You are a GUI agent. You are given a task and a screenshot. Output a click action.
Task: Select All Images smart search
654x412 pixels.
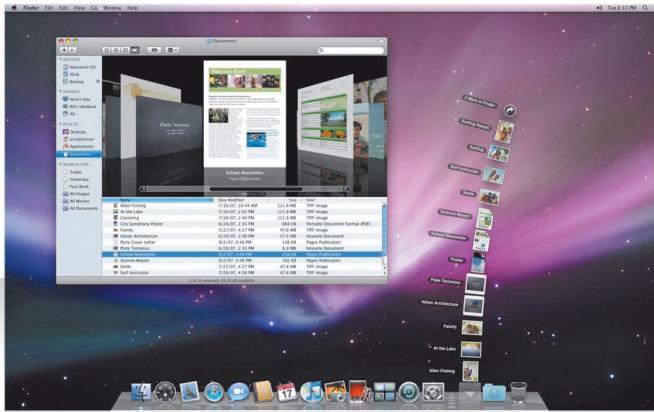(76, 194)
